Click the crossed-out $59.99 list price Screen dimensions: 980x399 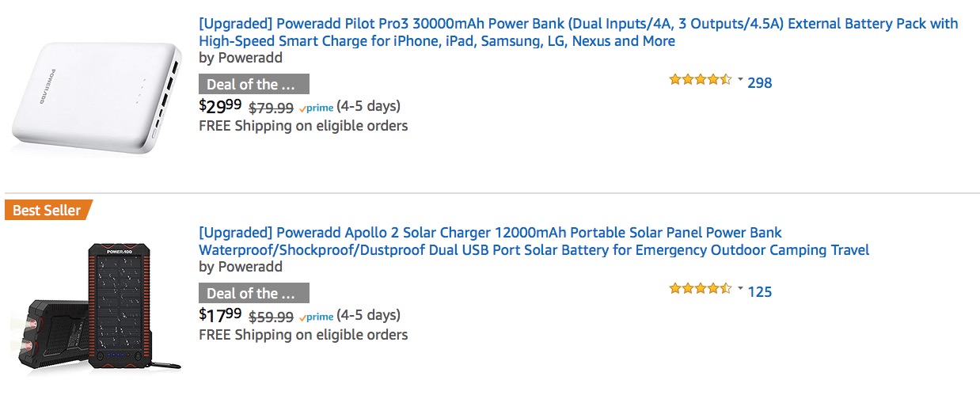271,317
